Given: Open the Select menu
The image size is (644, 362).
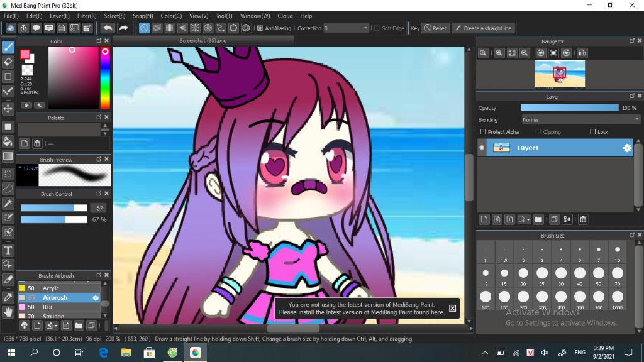Looking at the screenshot, I should [114, 16].
